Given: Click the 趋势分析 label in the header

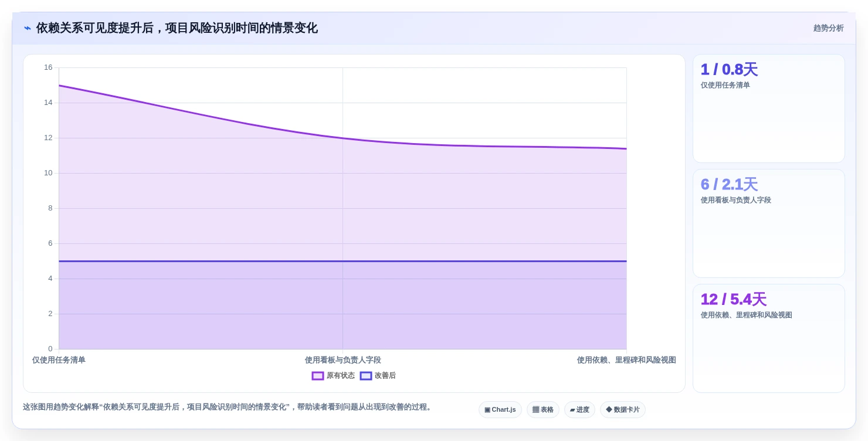Looking at the screenshot, I should pos(828,28).
